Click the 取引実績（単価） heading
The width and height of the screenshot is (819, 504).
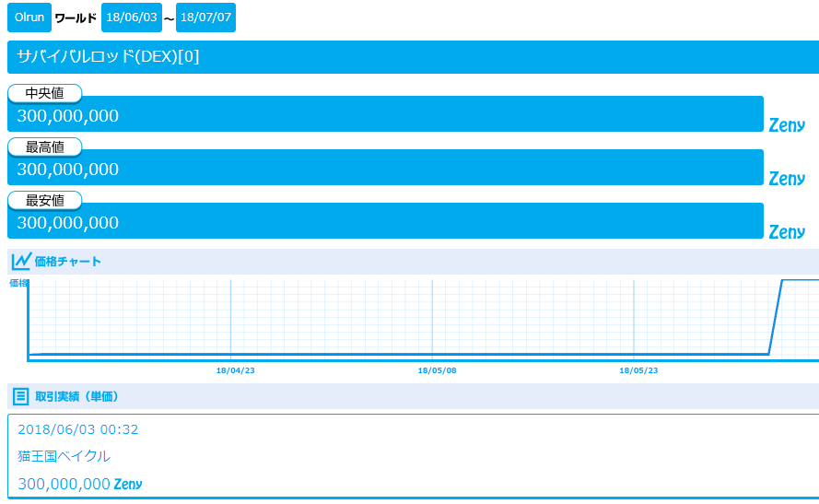click(x=76, y=396)
